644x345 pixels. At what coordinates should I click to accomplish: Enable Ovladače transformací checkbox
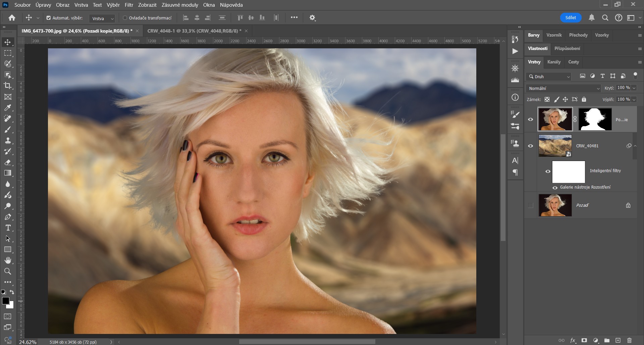point(125,18)
